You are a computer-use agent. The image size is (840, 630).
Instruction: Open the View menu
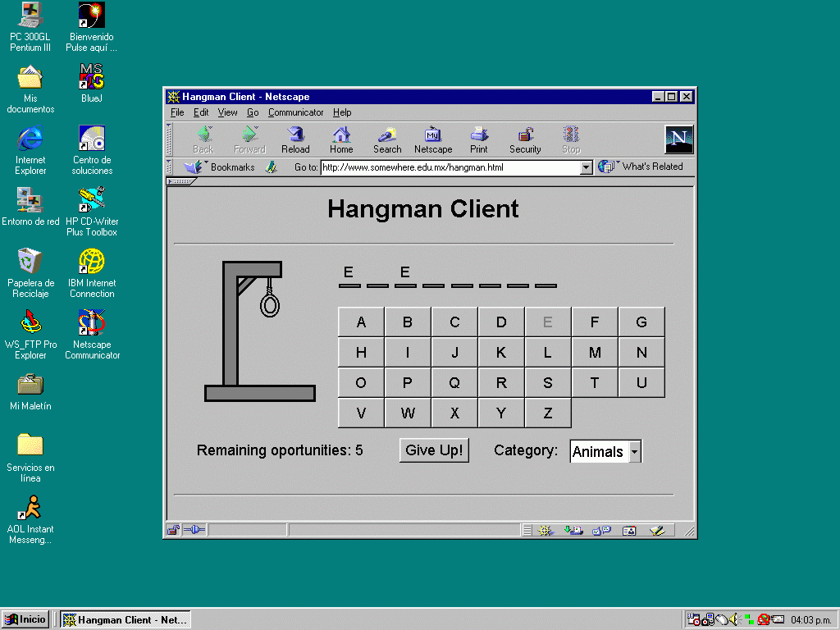coord(227,112)
